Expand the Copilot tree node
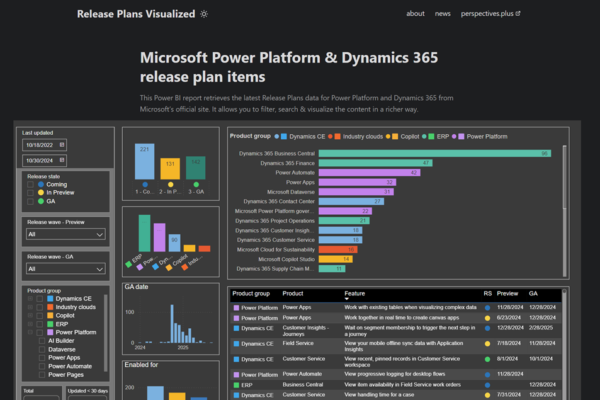Screen dimensions: 600x400 [x=30, y=315]
